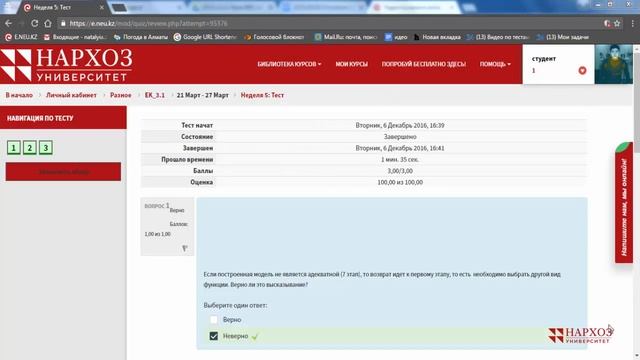Bookmark this page with the star icon
Viewport: 640px width, 360px height.
617,23
